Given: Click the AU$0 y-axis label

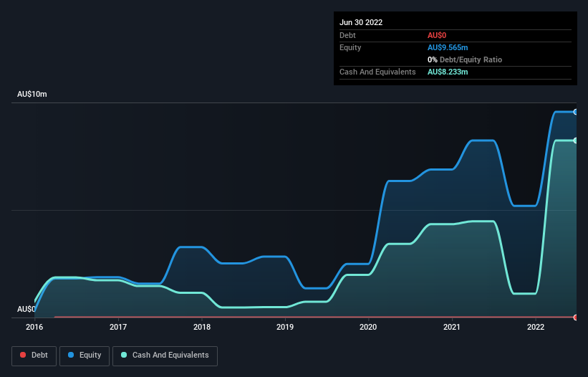Looking at the screenshot, I should pyautogui.click(x=26, y=309).
